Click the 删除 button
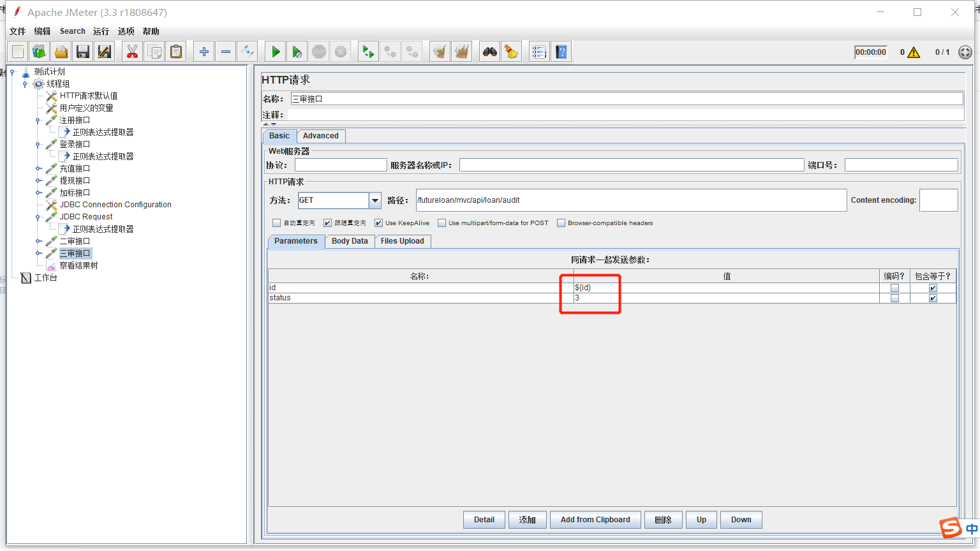 tap(664, 520)
